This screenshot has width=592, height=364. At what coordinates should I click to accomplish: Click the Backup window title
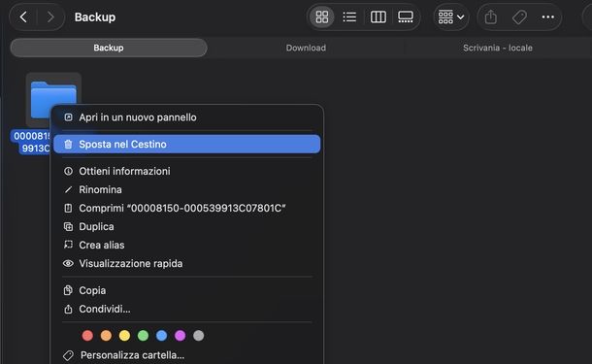[95, 17]
